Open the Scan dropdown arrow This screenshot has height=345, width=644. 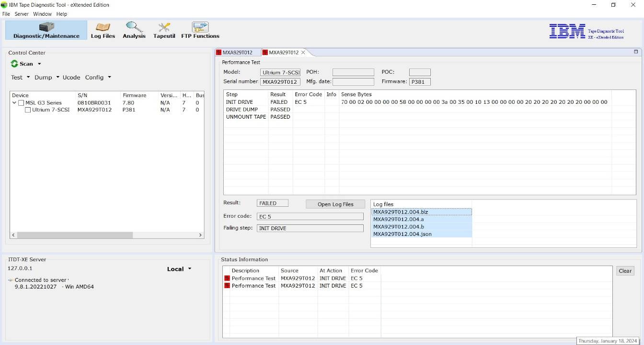tap(39, 64)
